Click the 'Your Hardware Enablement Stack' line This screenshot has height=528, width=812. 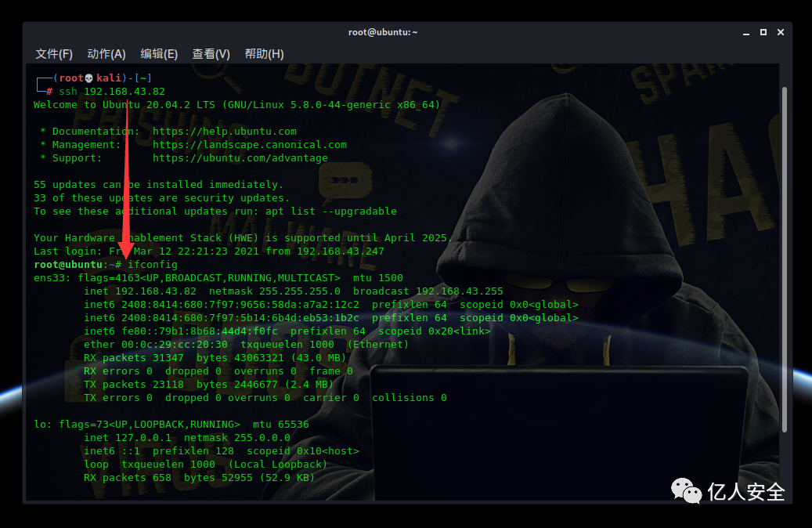pos(244,238)
